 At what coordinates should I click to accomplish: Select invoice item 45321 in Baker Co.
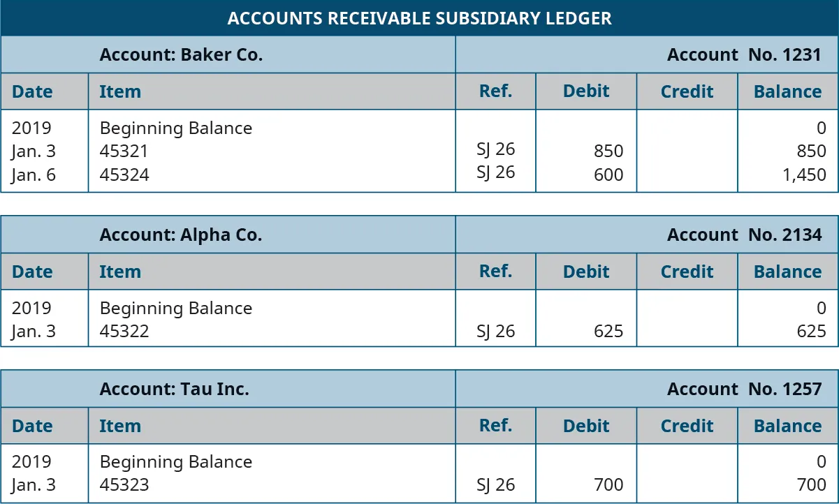click(x=124, y=151)
